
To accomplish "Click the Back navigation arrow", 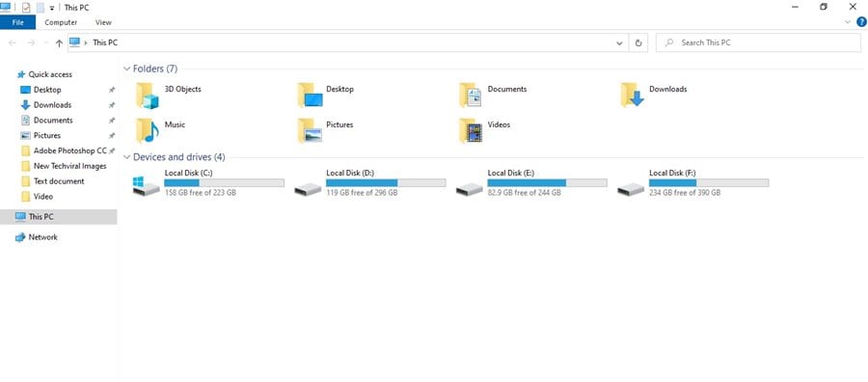I will [13, 42].
